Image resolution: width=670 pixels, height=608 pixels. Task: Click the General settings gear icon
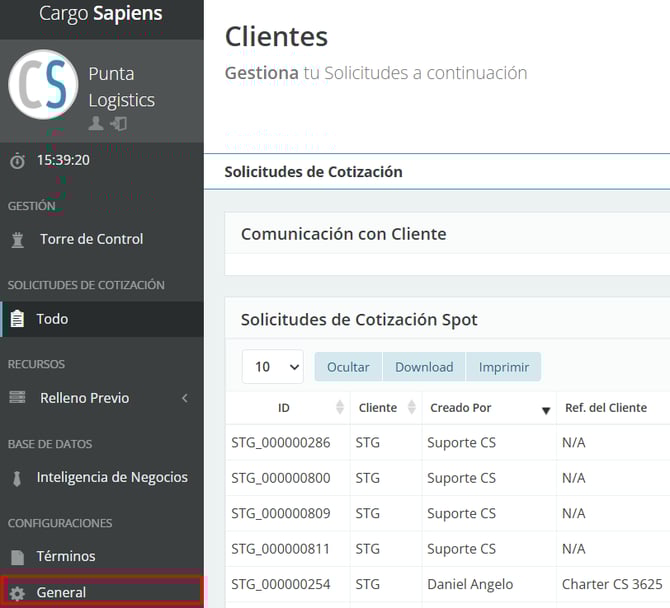[x=17, y=593]
